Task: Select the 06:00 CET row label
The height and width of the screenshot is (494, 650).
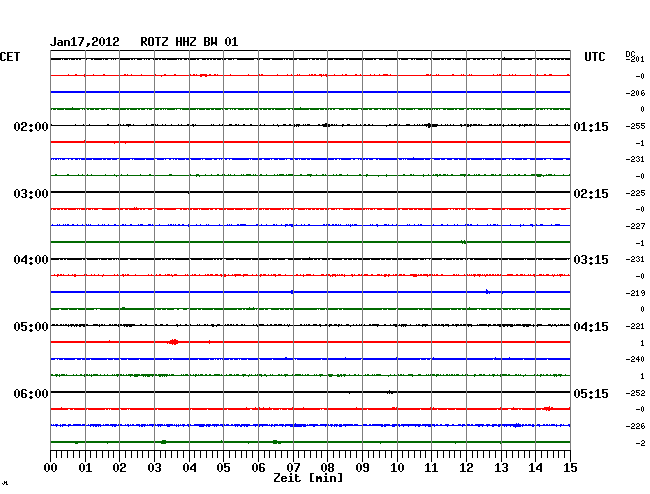Action: [x=31, y=394]
